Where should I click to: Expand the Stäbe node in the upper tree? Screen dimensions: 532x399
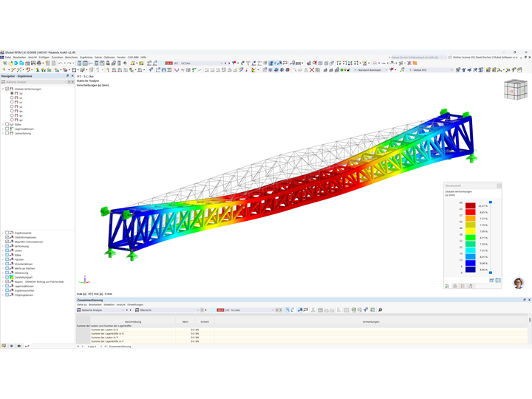(3, 125)
